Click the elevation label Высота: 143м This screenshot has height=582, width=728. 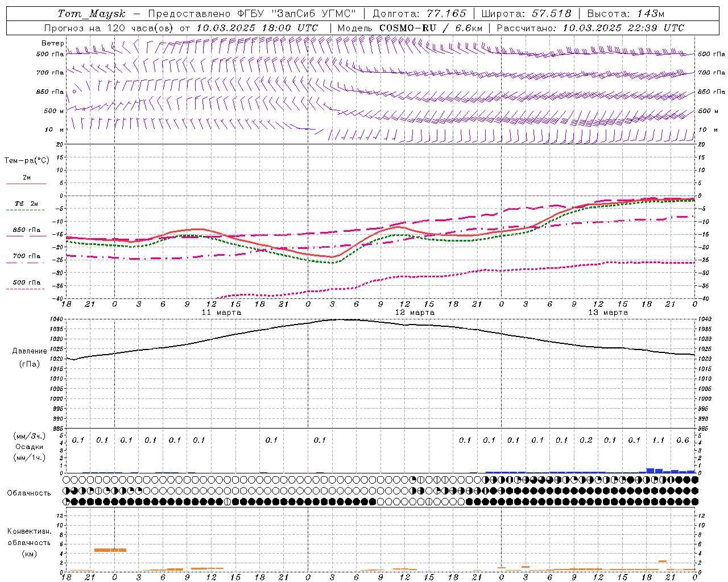point(626,14)
